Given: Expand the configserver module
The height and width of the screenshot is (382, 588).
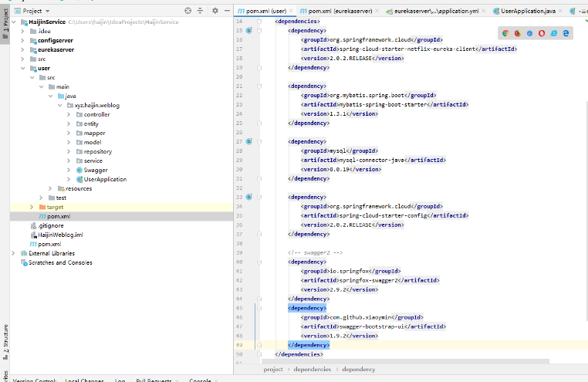Looking at the screenshot, I should coord(22,40).
